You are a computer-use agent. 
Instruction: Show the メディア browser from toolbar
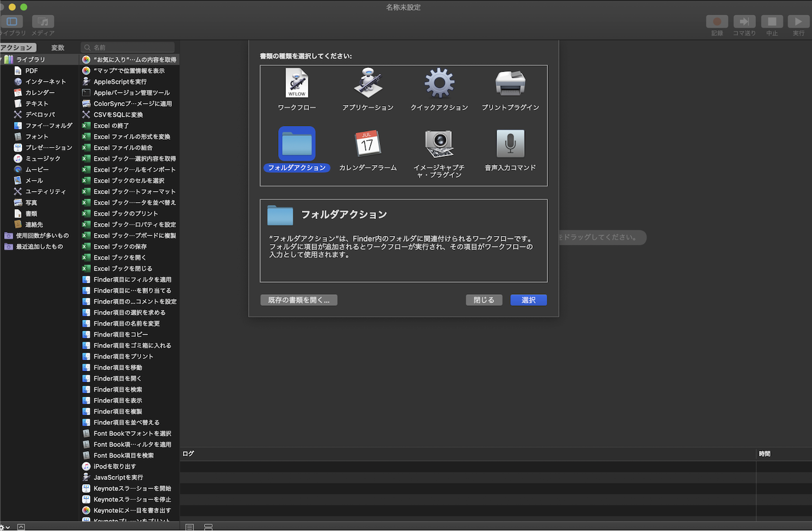[43, 22]
